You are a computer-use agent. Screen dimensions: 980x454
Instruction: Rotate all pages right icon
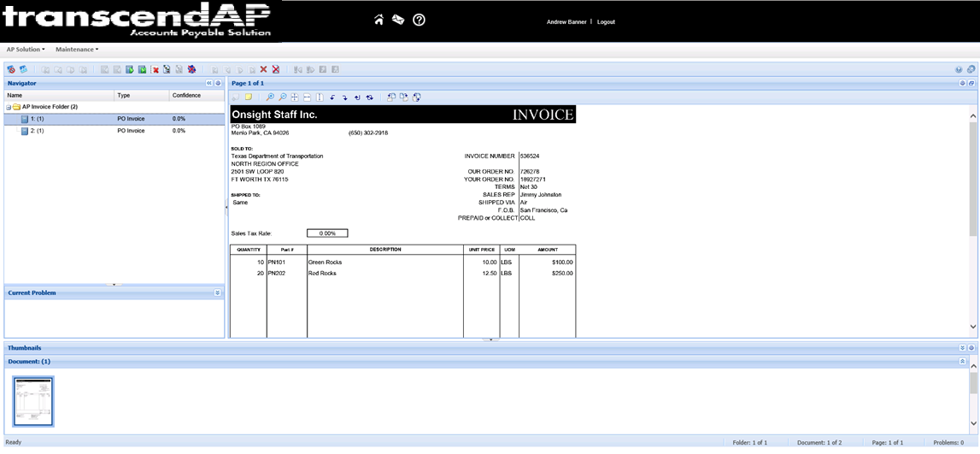(404, 97)
